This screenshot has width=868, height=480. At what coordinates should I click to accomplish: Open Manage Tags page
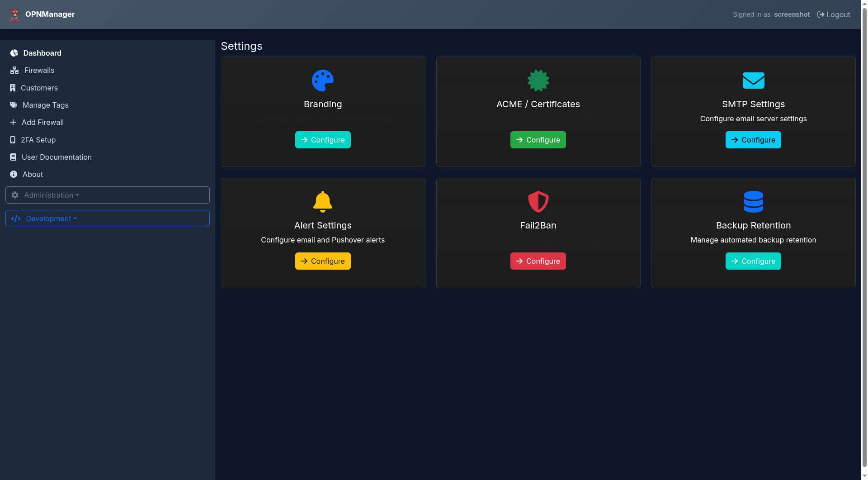(45, 105)
